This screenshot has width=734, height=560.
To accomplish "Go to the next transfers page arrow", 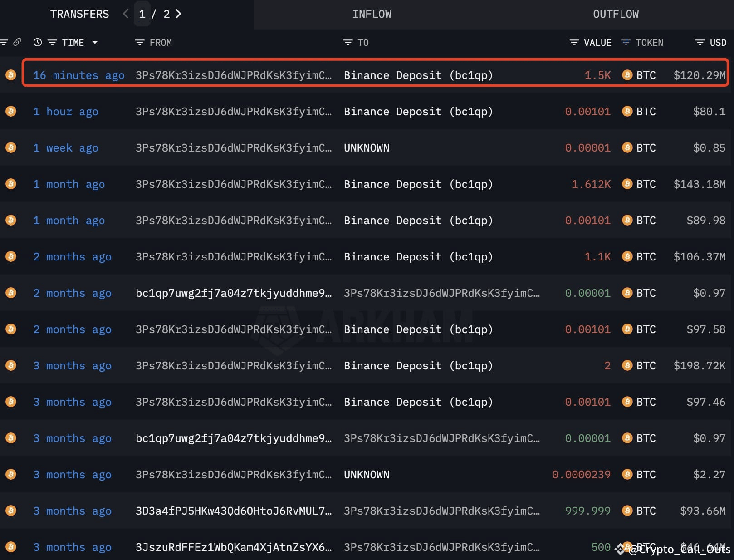I will [x=178, y=14].
